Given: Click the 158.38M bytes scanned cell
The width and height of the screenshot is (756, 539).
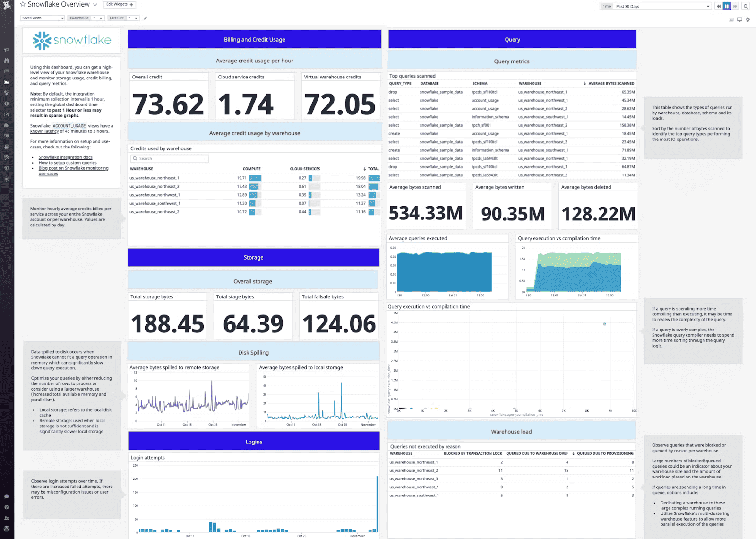Looking at the screenshot, I should click(627, 125).
